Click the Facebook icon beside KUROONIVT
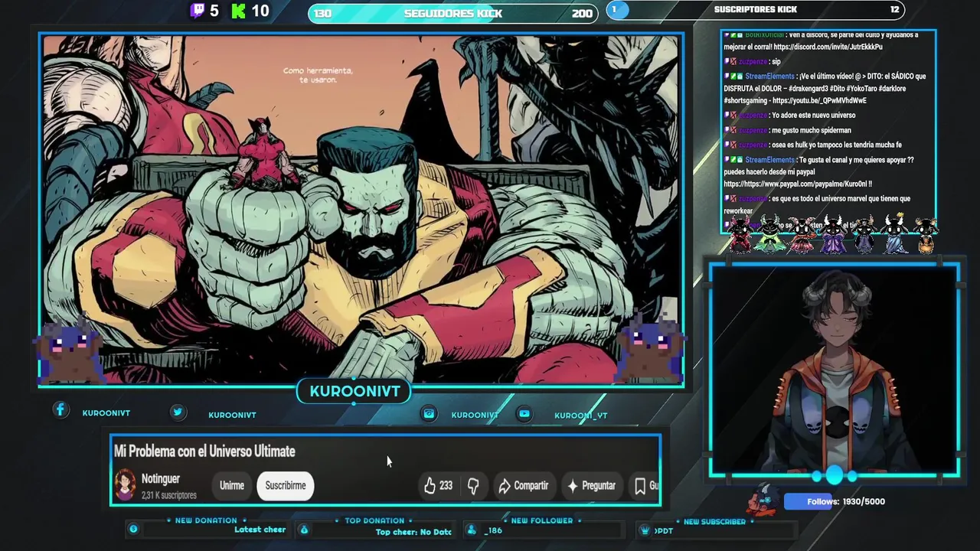The width and height of the screenshot is (980, 551). coord(60,410)
